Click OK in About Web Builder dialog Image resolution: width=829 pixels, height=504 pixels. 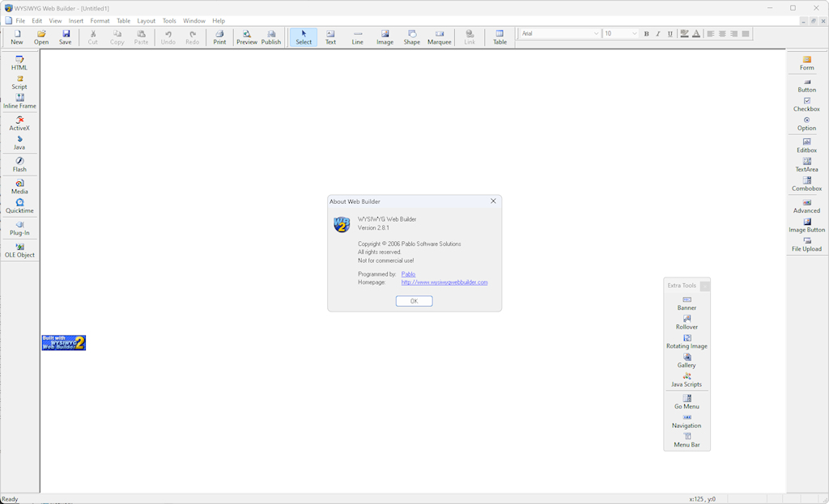click(414, 301)
